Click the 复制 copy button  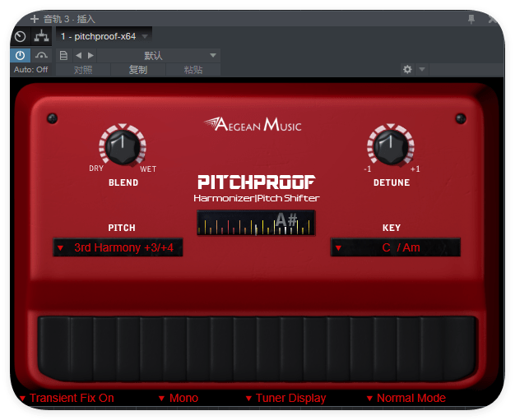pyautogui.click(x=138, y=70)
